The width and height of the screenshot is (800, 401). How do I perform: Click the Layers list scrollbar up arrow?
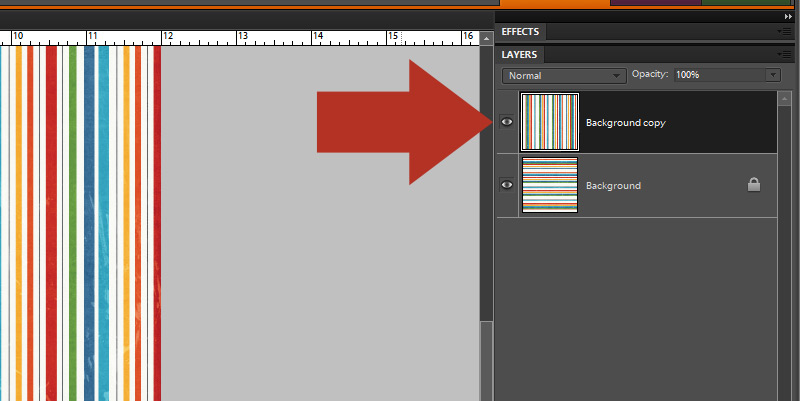point(785,98)
